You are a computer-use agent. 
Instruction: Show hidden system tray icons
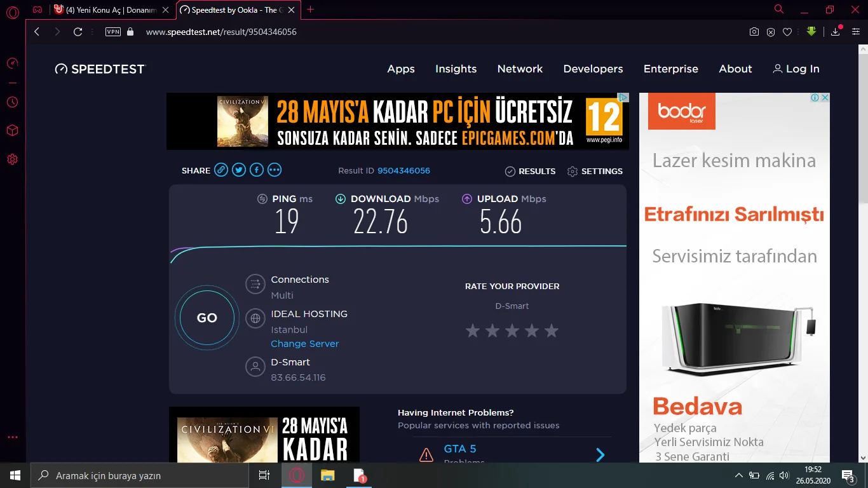[x=738, y=475]
